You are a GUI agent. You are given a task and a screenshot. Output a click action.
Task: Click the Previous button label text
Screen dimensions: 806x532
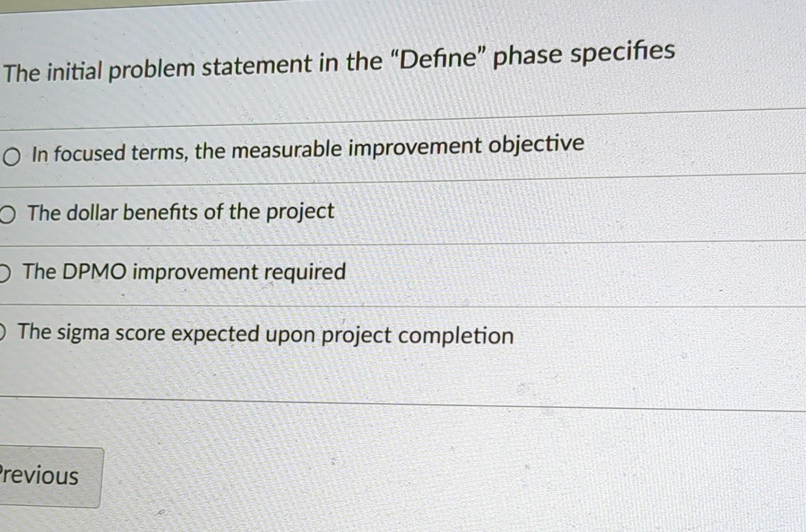click(38, 475)
